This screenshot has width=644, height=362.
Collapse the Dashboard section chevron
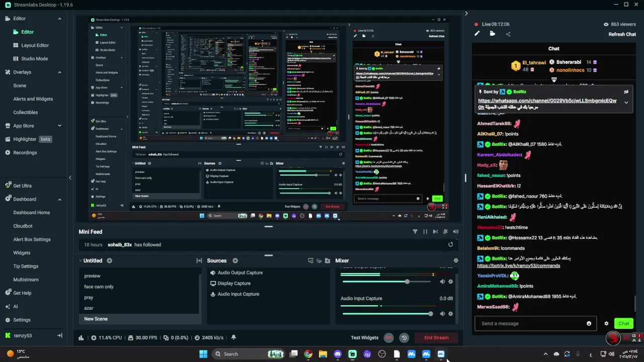[x=59, y=199]
